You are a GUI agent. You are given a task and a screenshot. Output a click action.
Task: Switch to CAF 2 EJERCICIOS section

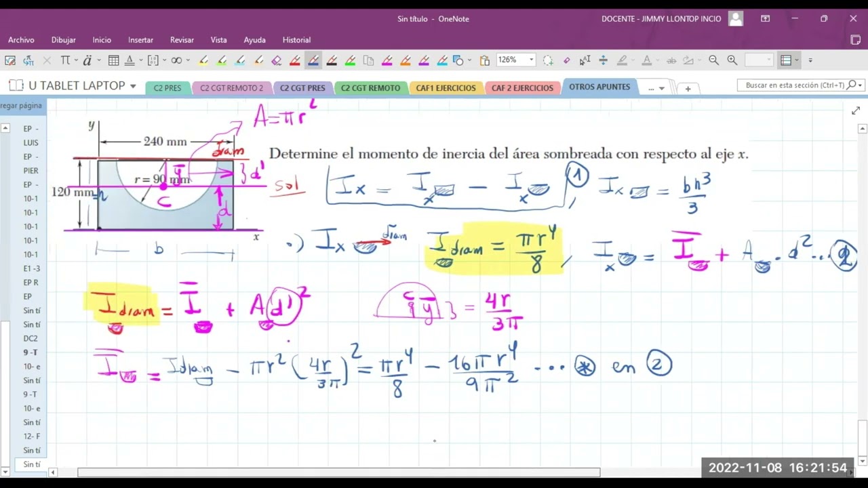[522, 88]
